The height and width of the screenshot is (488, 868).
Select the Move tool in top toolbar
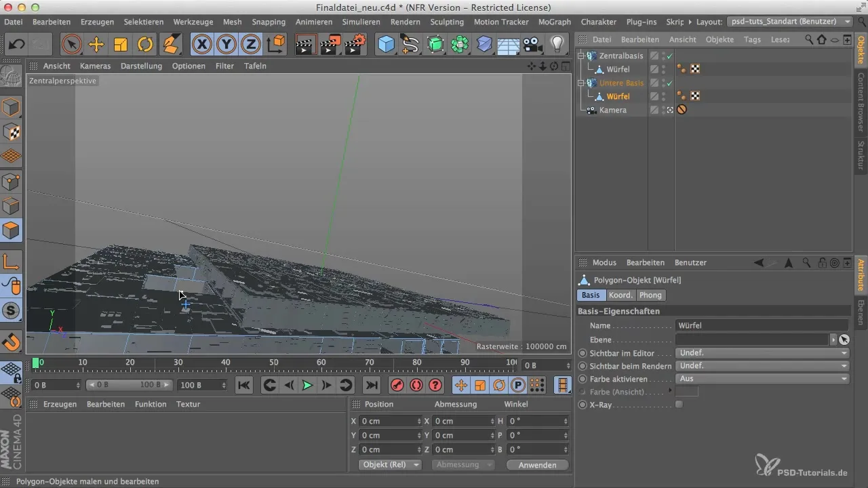[x=96, y=45]
